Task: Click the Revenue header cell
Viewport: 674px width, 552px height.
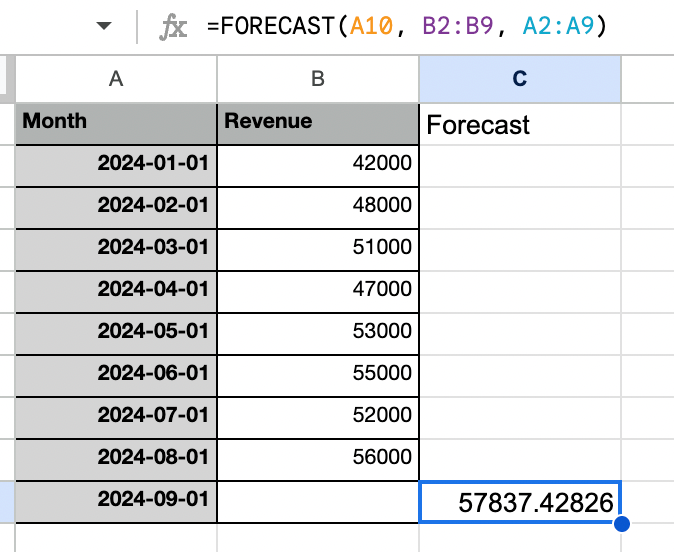Action: point(318,123)
